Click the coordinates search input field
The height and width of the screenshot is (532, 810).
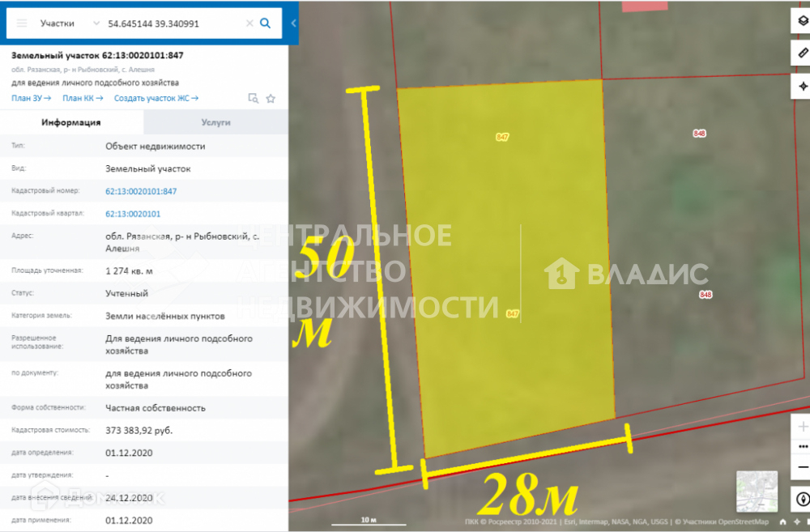(173, 23)
